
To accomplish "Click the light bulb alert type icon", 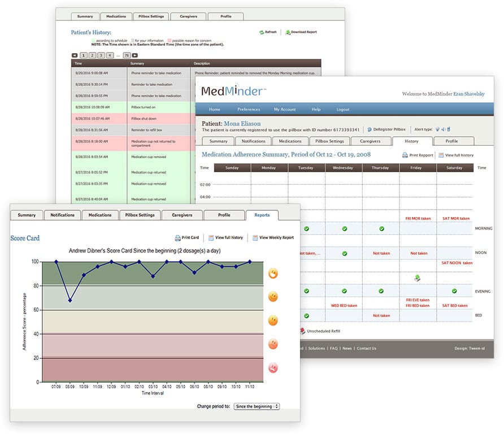I will coord(437,129).
